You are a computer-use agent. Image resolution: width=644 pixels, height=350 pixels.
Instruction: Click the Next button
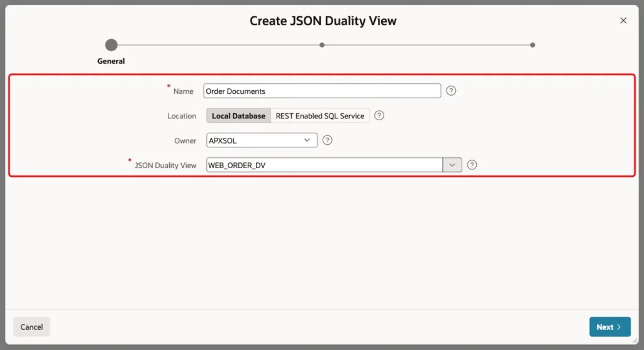610,327
